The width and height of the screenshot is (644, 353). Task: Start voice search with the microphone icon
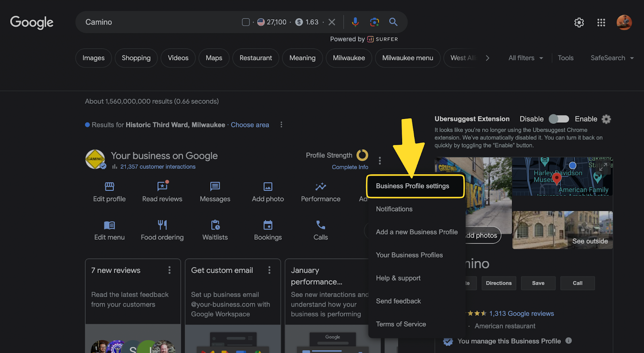pyautogui.click(x=355, y=22)
